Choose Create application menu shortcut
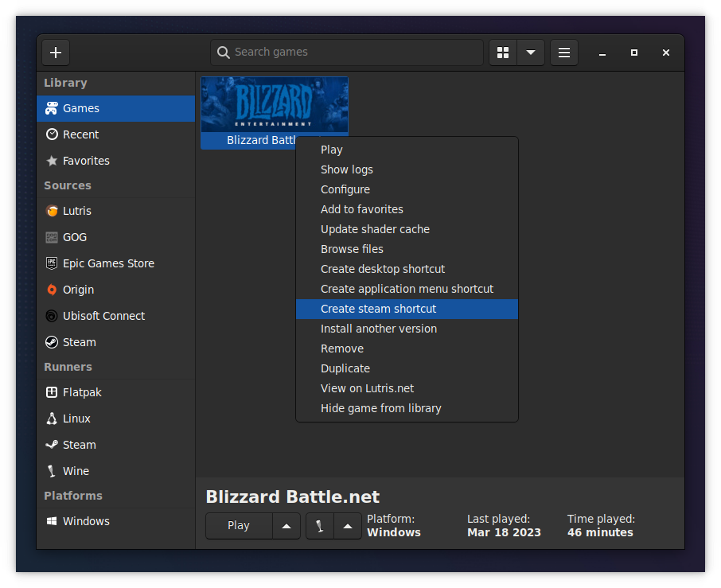Viewport: 721px width, 588px height. 407,289
